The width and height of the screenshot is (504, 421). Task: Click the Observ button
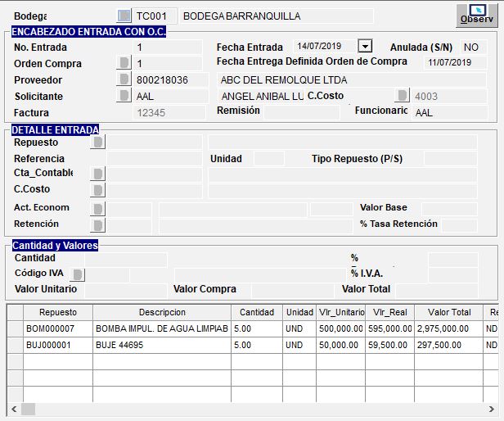point(477,16)
